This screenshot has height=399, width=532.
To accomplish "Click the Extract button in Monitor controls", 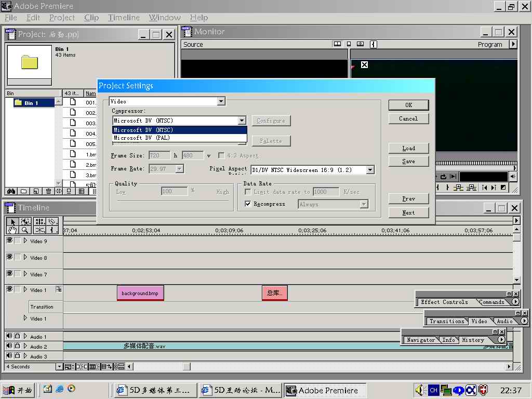I will (471, 187).
